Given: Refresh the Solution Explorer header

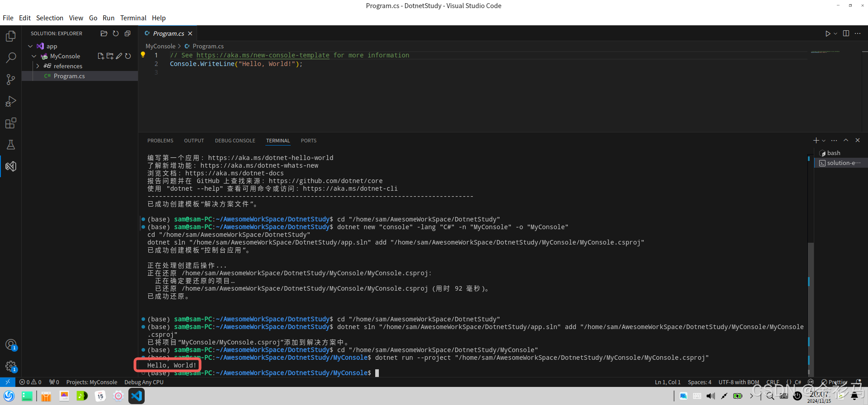Looking at the screenshot, I should (116, 33).
